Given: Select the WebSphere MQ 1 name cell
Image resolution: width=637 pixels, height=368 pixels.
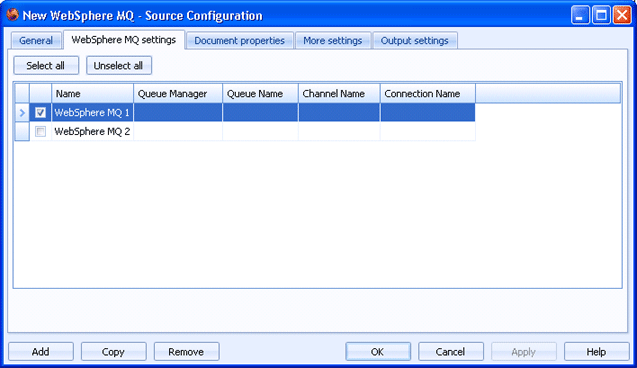Looking at the screenshot, I should (x=92, y=113).
